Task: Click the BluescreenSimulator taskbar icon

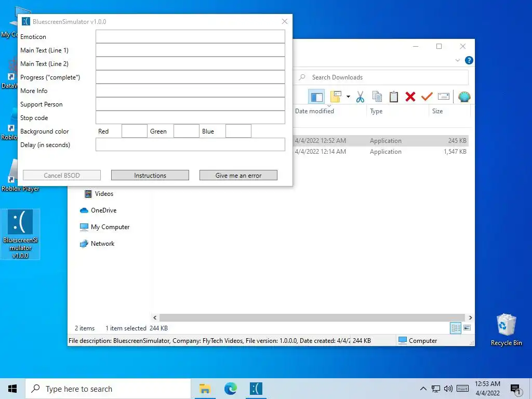Action: click(x=256, y=389)
